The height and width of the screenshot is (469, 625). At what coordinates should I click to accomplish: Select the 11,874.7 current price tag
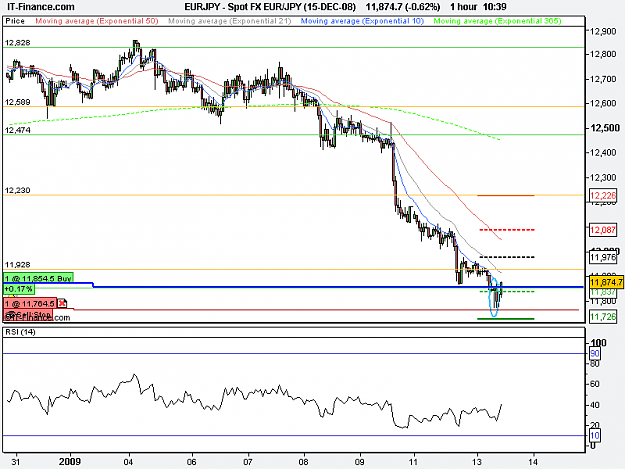click(x=606, y=283)
